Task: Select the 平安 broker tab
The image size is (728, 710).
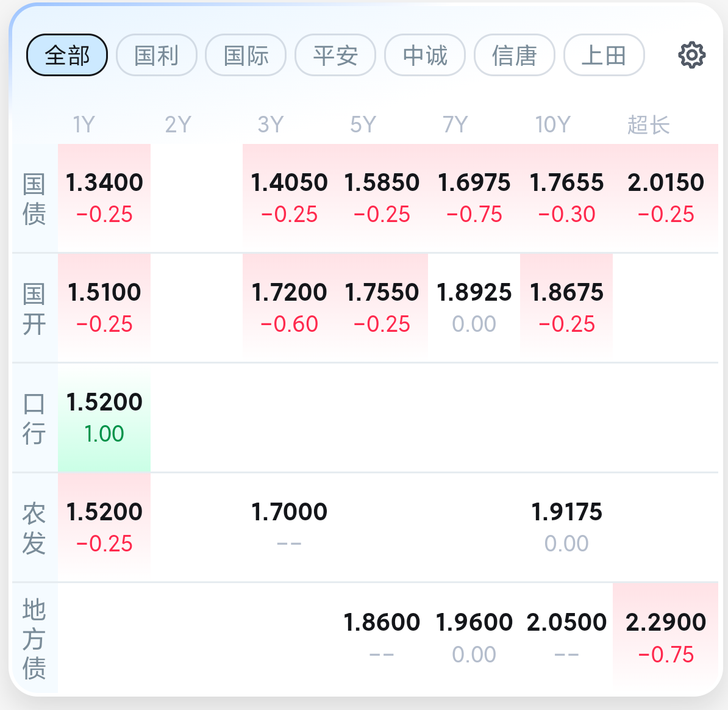Action: tap(335, 56)
